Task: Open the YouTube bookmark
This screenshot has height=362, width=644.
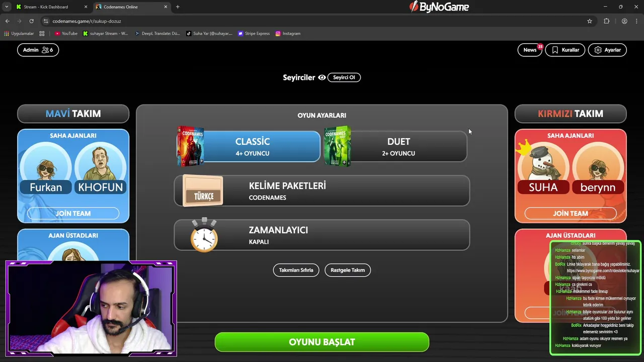Action: [x=66, y=34]
